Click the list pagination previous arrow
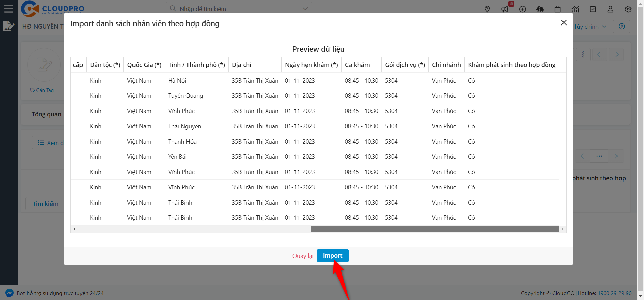The width and height of the screenshot is (644, 300). (x=582, y=156)
